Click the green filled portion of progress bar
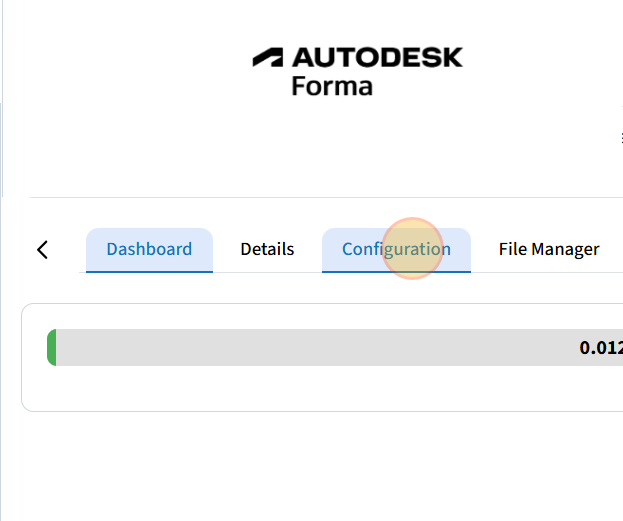Screen dimensions: 623x521 point(51,347)
